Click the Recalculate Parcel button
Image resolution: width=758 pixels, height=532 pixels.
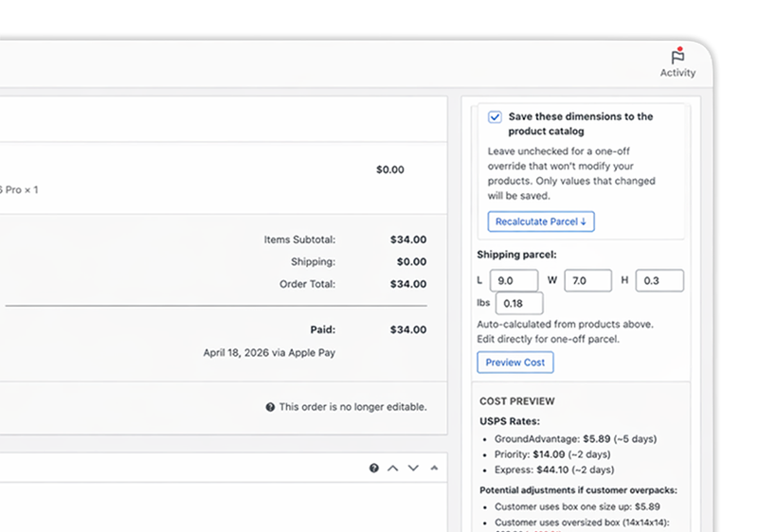541,222
